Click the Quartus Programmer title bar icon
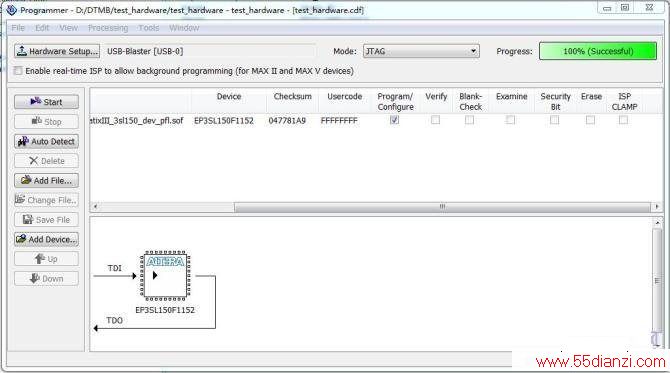This screenshot has height=373, width=670. [12, 10]
